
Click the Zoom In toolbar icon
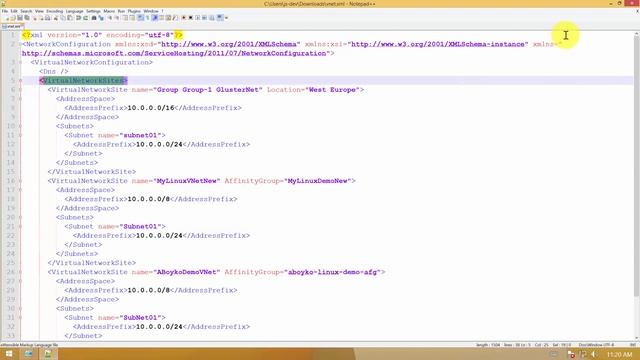tap(110, 18)
